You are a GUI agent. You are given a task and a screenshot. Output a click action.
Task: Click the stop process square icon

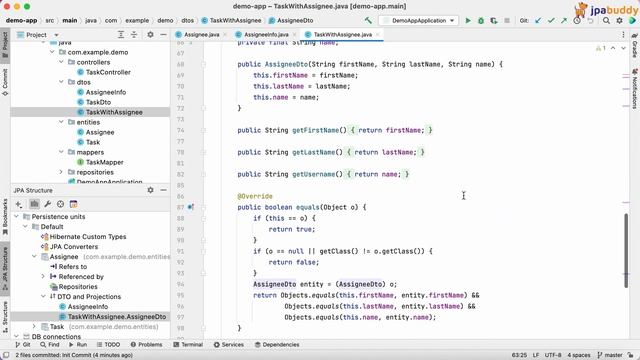coord(507,20)
